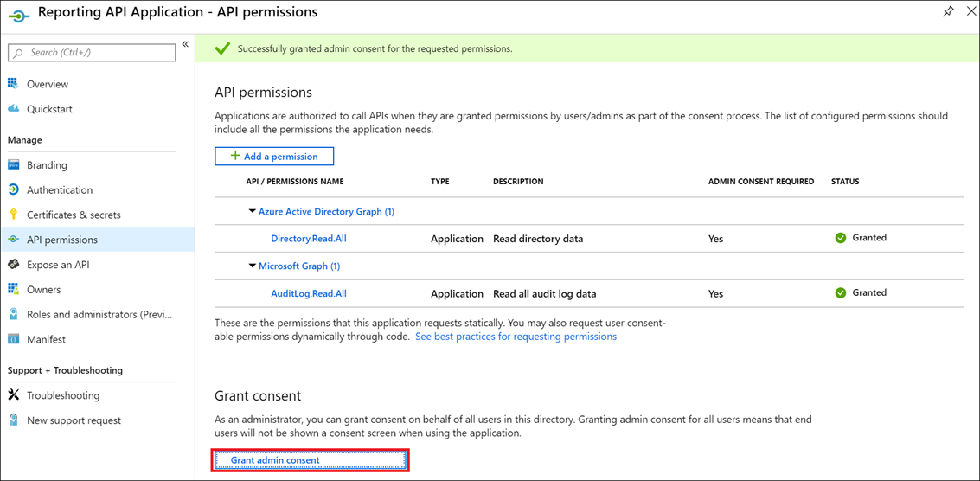This screenshot has width=980, height=481.
Task: Click the New support request icon
Action: [x=13, y=420]
